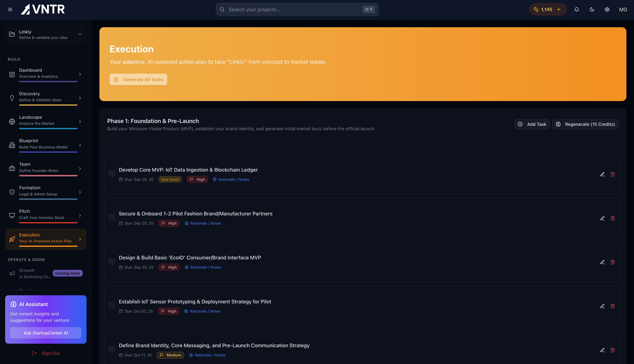Tick the Define Brand Identity task checkbox
The width and height of the screenshot is (634, 364).
112,349
